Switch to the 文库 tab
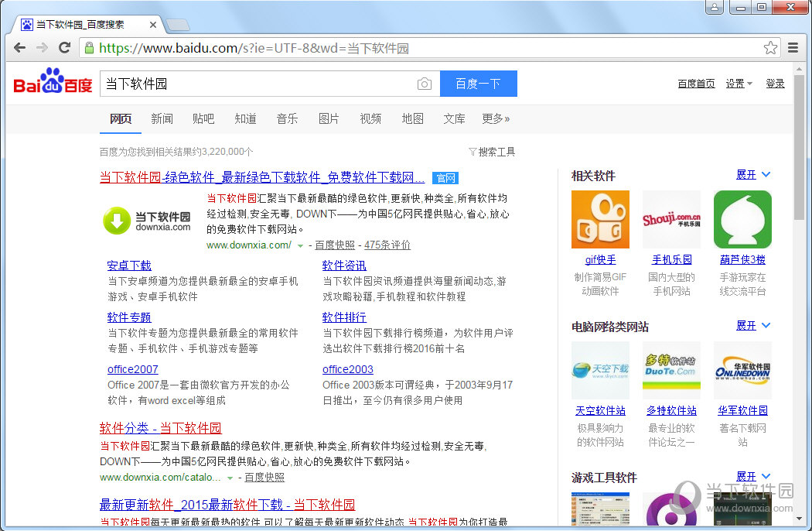 (454, 118)
